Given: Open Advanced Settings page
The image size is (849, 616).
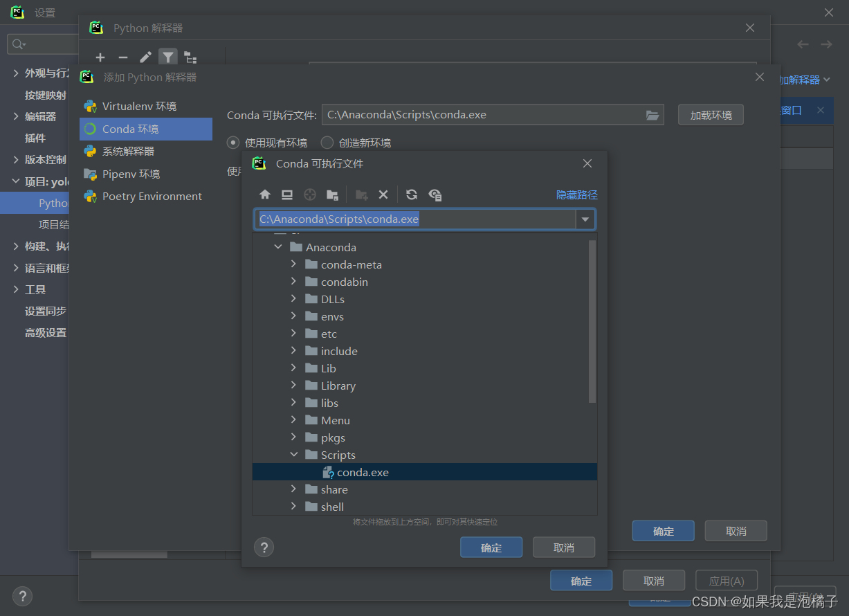Looking at the screenshot, I should [x=46, y=333].
